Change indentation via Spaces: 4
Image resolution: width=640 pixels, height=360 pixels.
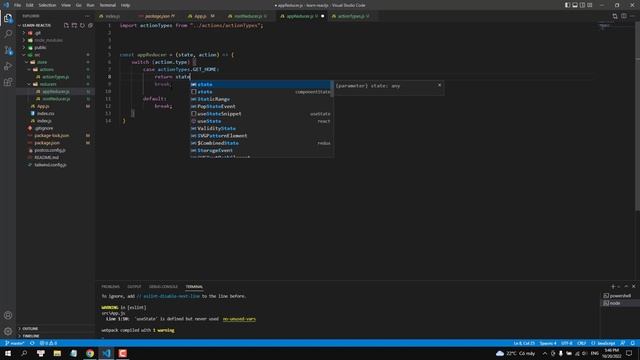548,343
